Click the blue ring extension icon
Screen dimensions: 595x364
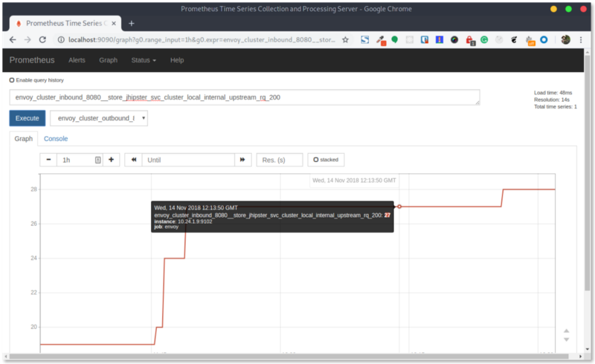pyautogui.click(x=544, y=40)
